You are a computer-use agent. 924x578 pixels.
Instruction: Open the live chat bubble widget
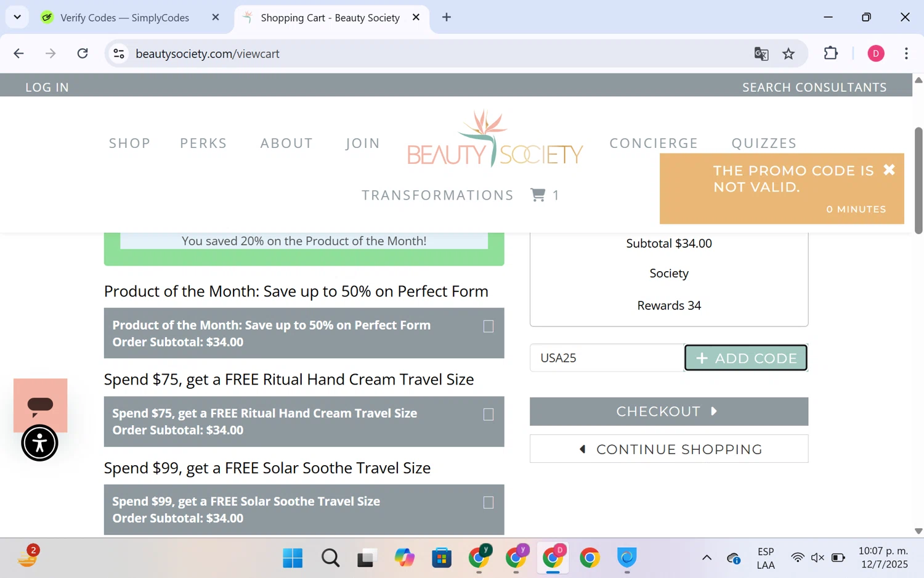pyautogui.click(x=41, y=405)
